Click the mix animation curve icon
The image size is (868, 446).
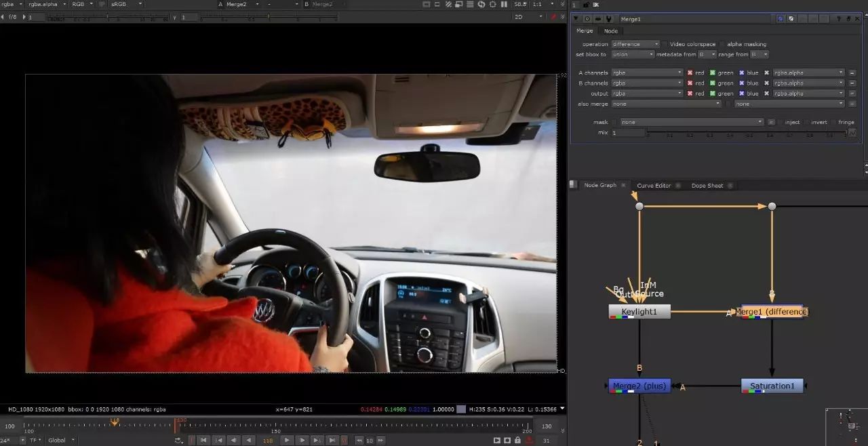pyautogui.click(x=852, y=133)
